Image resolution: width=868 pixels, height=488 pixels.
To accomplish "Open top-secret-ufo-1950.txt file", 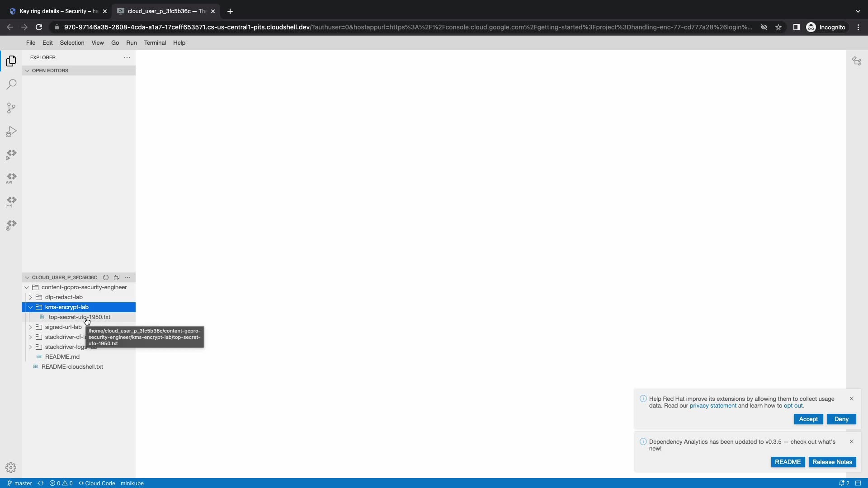I will tap(79, 317).
